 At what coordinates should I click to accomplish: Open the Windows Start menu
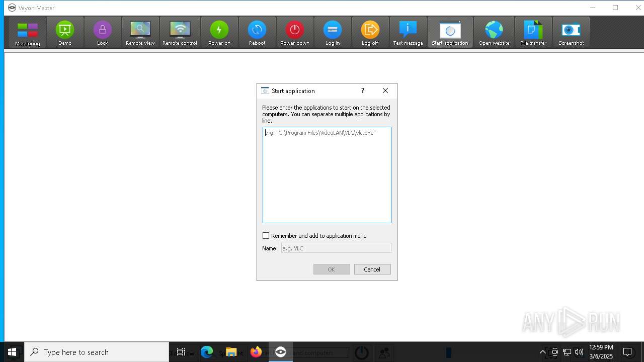coord(12,352)
